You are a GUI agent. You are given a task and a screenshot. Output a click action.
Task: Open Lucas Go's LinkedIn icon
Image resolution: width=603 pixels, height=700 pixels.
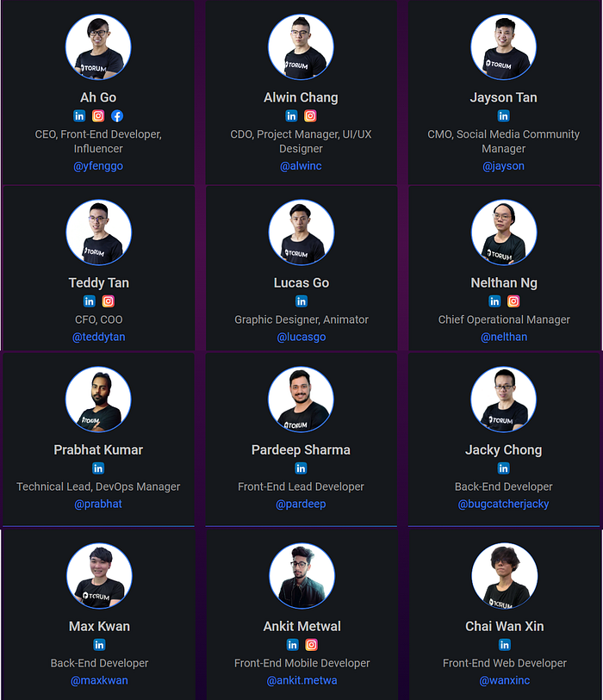(x=301, y=301)
